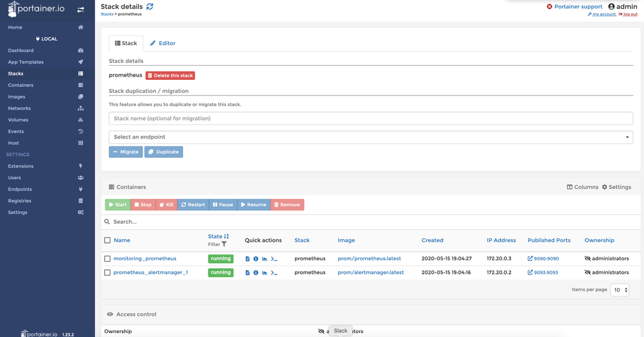
Task: Open published port 9093:9093 link
Action: tap(543, 273)
